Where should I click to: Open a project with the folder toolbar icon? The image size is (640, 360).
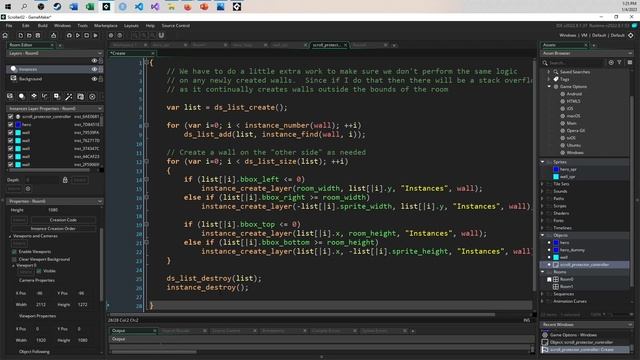[x=29, y=36]
